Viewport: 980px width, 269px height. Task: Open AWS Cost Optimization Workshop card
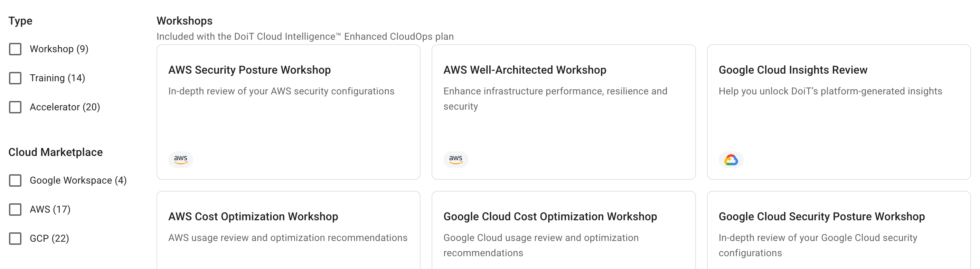pyautogui.click(x=253, y=216)
